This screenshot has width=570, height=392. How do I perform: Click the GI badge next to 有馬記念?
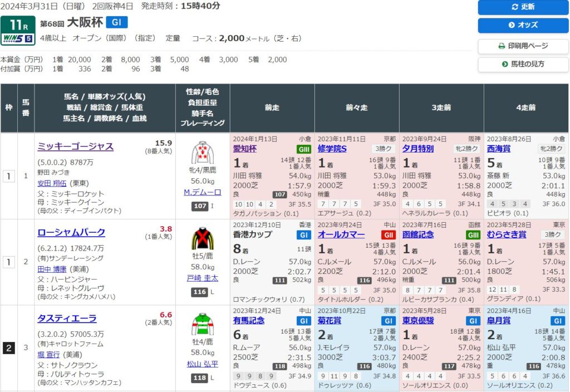tap(304, 321)
